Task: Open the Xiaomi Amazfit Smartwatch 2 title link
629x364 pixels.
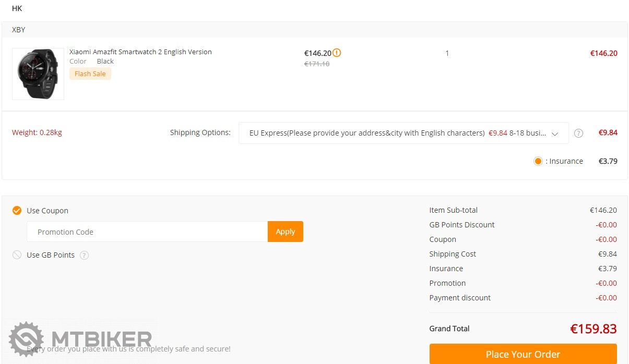Action: point(140,52)
